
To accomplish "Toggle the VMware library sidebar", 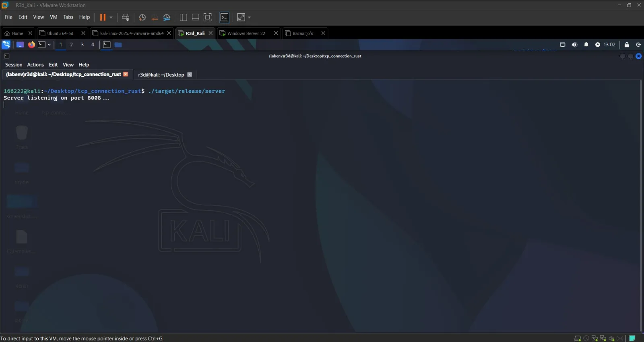I will pos(184,17).
